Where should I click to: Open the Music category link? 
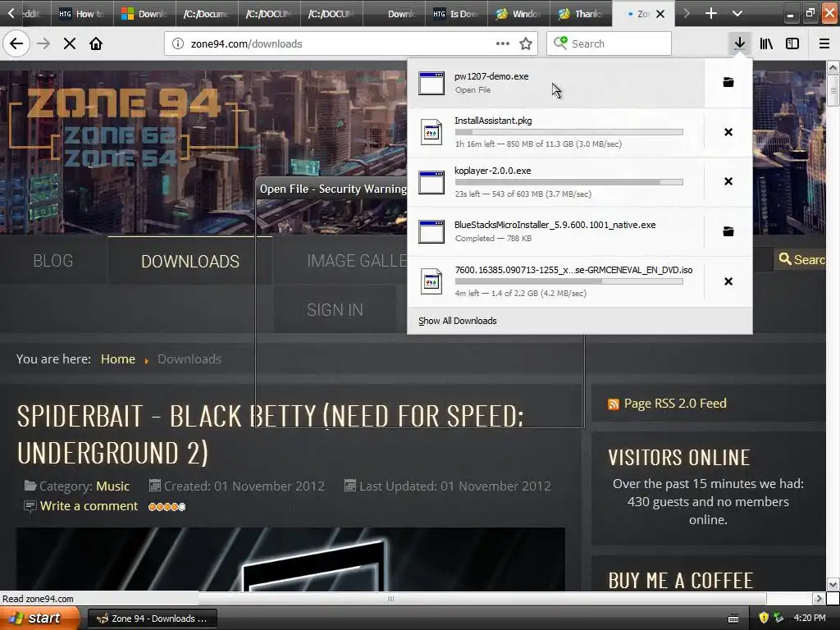click(x=112, y=486)
